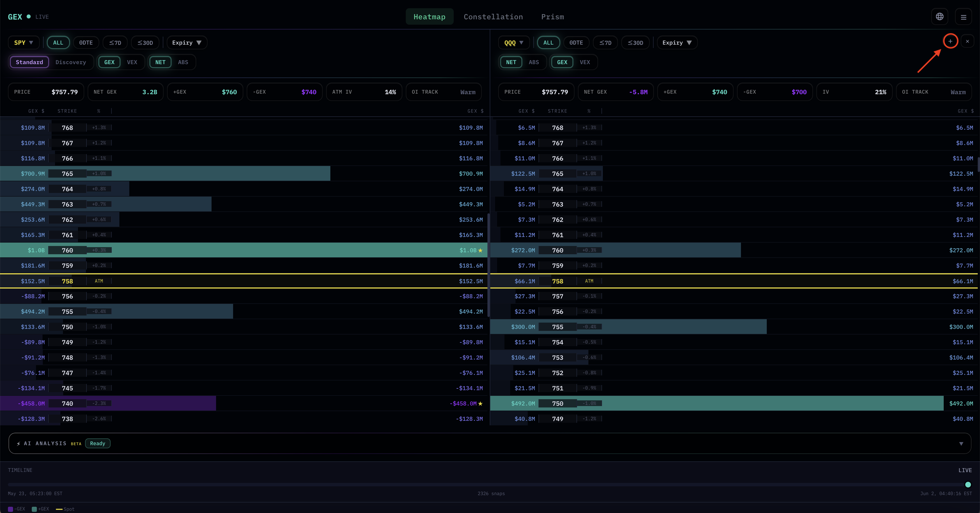This screenshot has width=980, height=513.
Task: Select ALL expiry filter in QQQ panel
Action: tap(548, 43)
